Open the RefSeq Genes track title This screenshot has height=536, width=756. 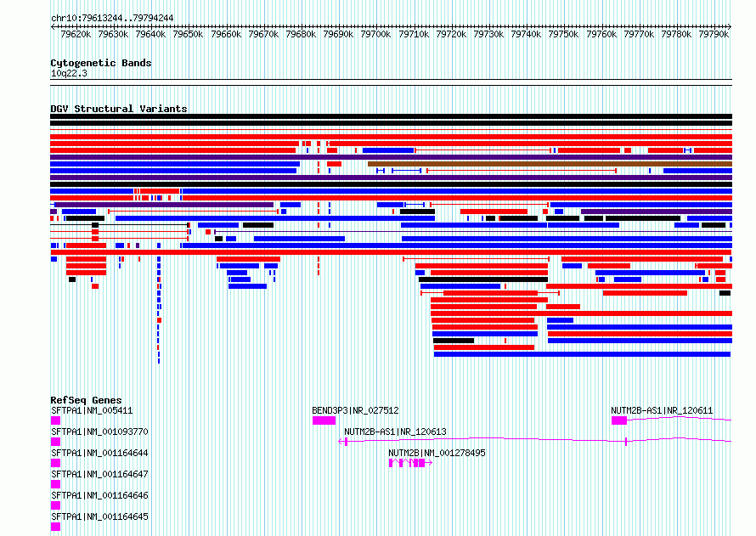(x=86, y=400)
